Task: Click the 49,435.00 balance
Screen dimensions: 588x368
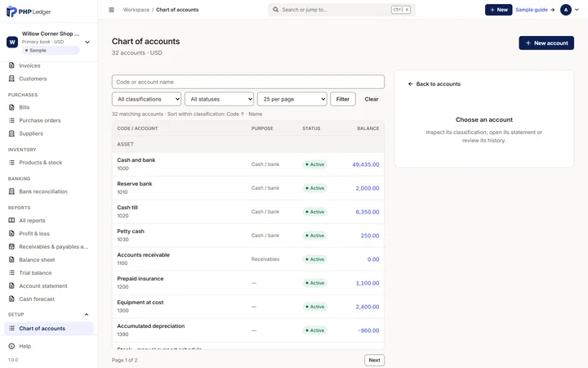Action: point(366,164)
